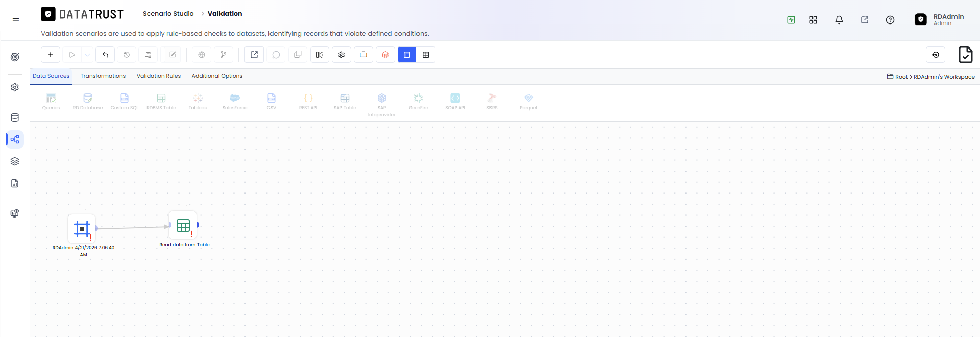Select the SAP Table data source
980x337 pixels.
[x=345, y=102]
